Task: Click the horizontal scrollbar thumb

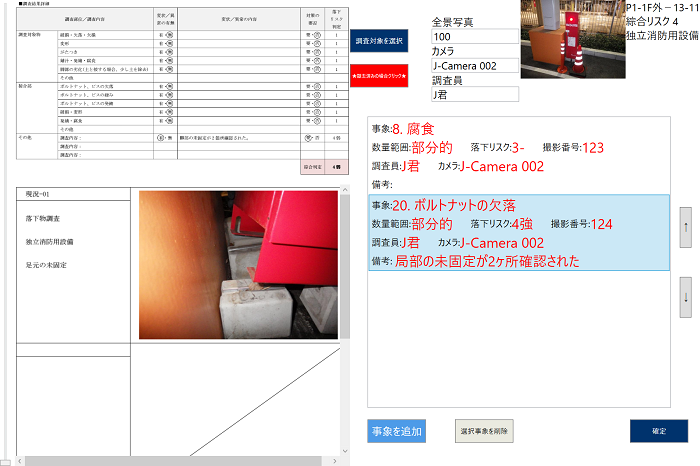Action: (x=173, y=461)
